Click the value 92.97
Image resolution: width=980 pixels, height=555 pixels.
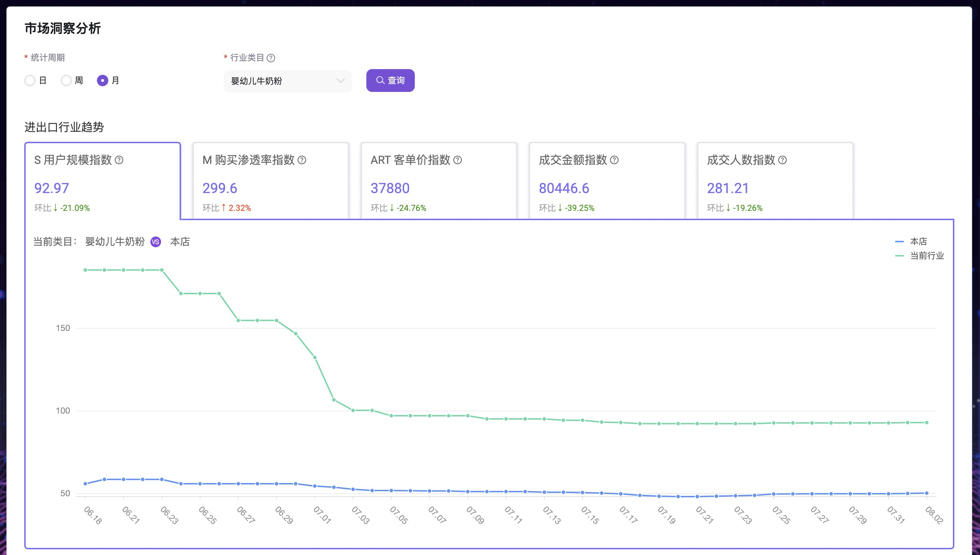(51, 188)
